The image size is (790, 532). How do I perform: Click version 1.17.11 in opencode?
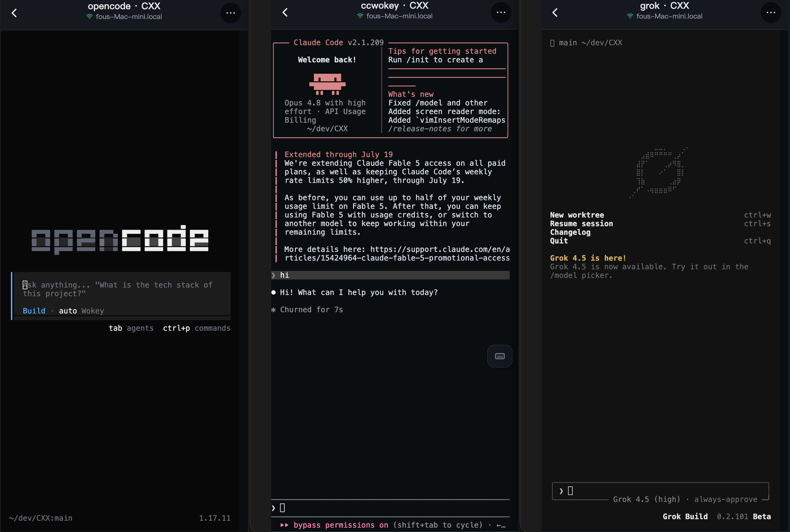[x=215, y=518]
